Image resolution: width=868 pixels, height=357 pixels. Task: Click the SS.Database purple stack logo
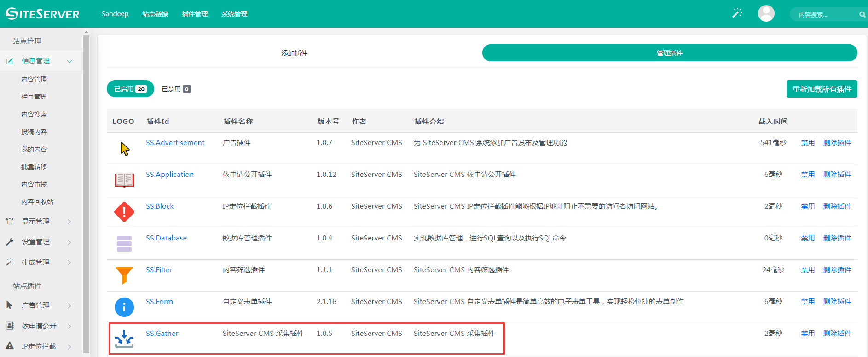pos(124,244)
